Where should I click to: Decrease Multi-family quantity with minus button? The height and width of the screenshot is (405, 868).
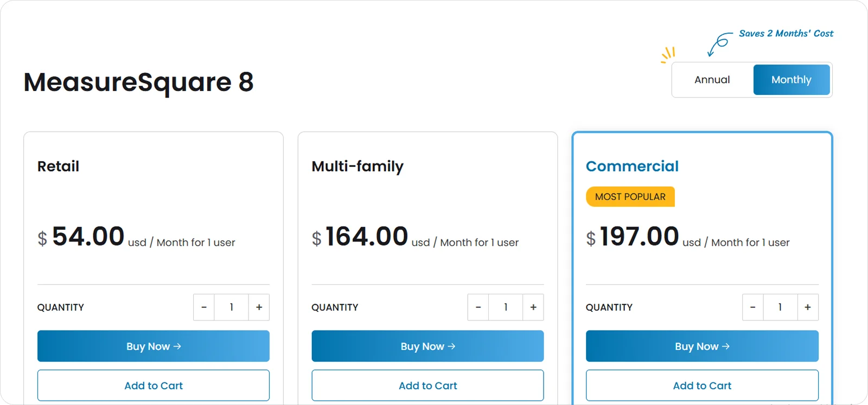(x=478, y=307)
